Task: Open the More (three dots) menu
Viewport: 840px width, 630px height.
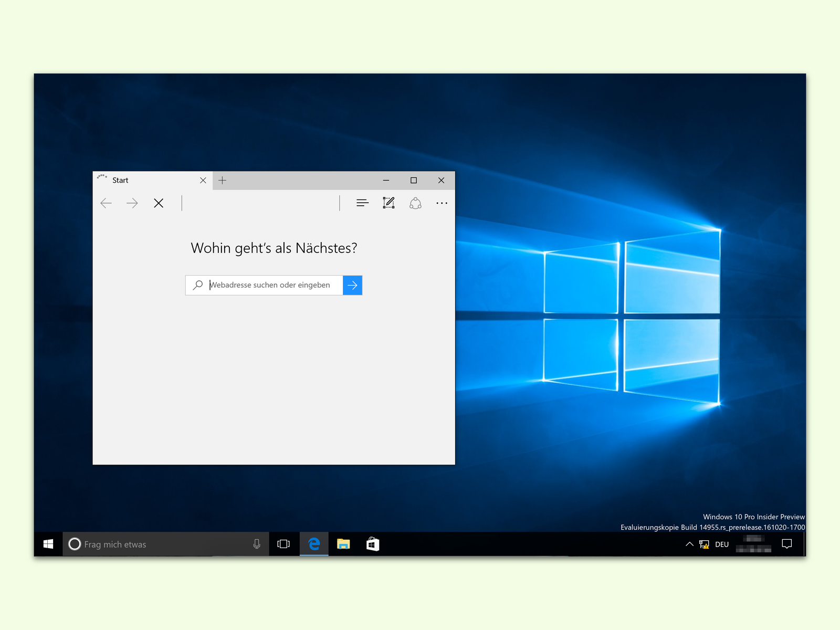Action: pyautogui.click(x=442, y=203)
